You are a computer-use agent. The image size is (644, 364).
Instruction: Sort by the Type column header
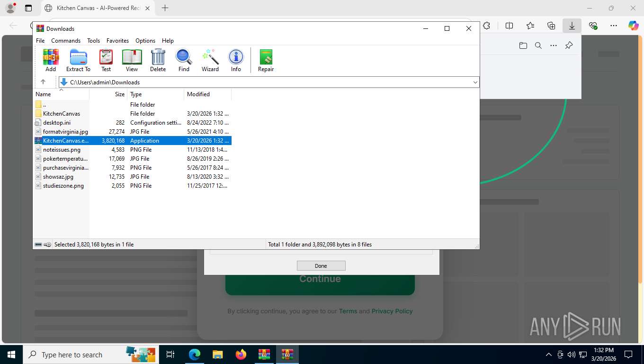(x=156, y=94)
